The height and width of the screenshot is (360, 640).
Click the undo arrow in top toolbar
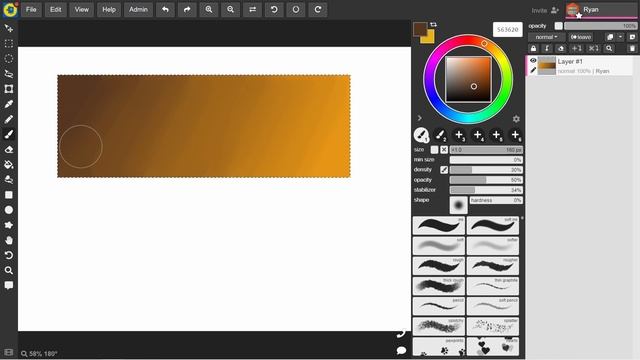(165, 9)
